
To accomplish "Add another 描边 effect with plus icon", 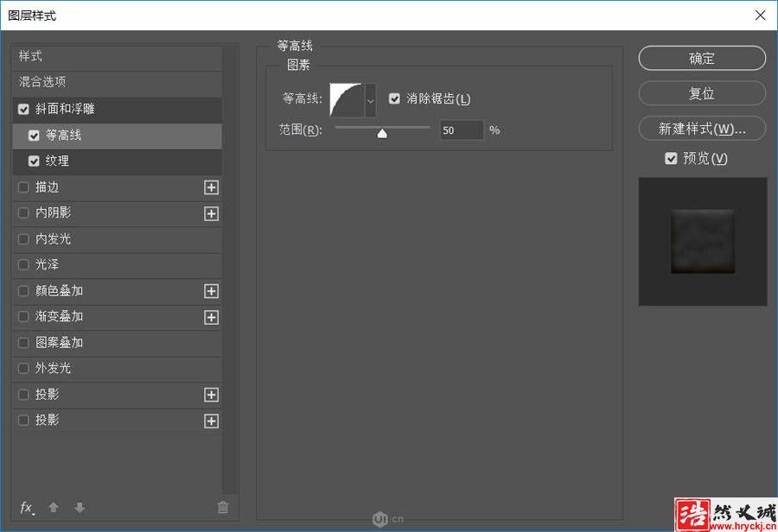I will point(212,187).
